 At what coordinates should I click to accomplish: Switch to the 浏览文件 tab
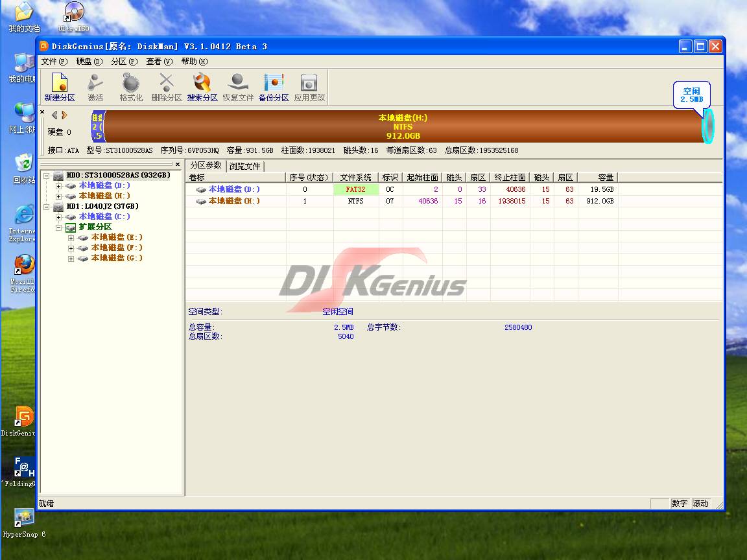245,166
